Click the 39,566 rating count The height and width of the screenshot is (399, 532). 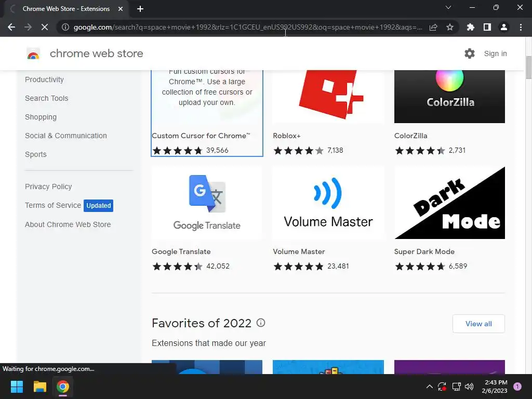click(217, 150)
